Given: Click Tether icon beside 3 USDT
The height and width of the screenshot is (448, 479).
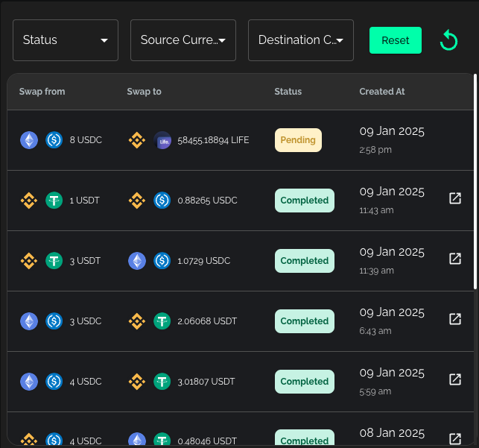Looking at the screenshot, I should 54,261.
